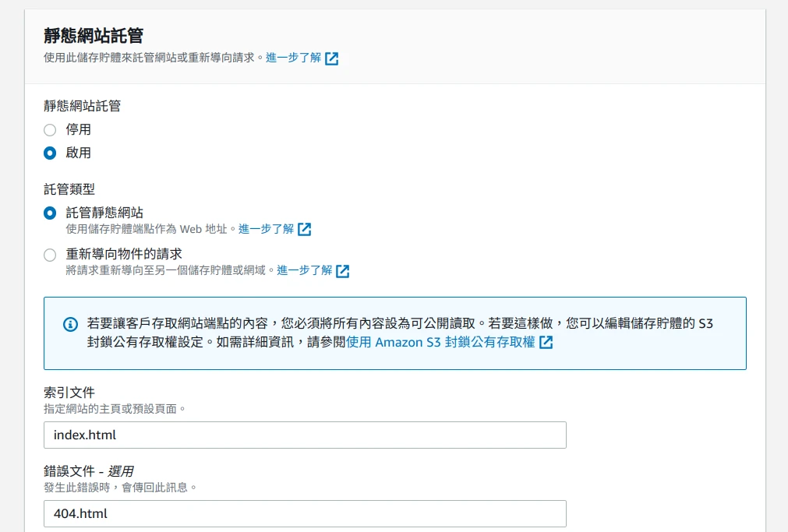Click the 重新導向物件的請求 label text
Screen dimensions: 788x532
pos(124,254)
